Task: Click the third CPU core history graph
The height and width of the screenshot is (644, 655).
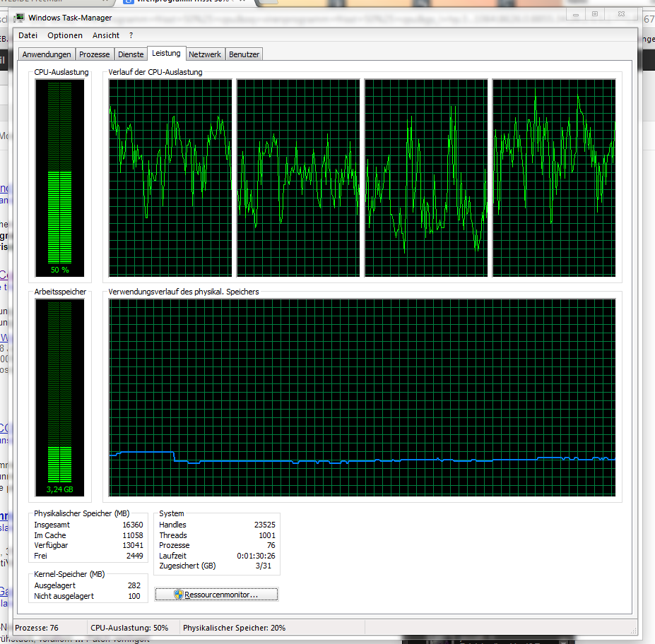Action: click(x=425, y=178)
